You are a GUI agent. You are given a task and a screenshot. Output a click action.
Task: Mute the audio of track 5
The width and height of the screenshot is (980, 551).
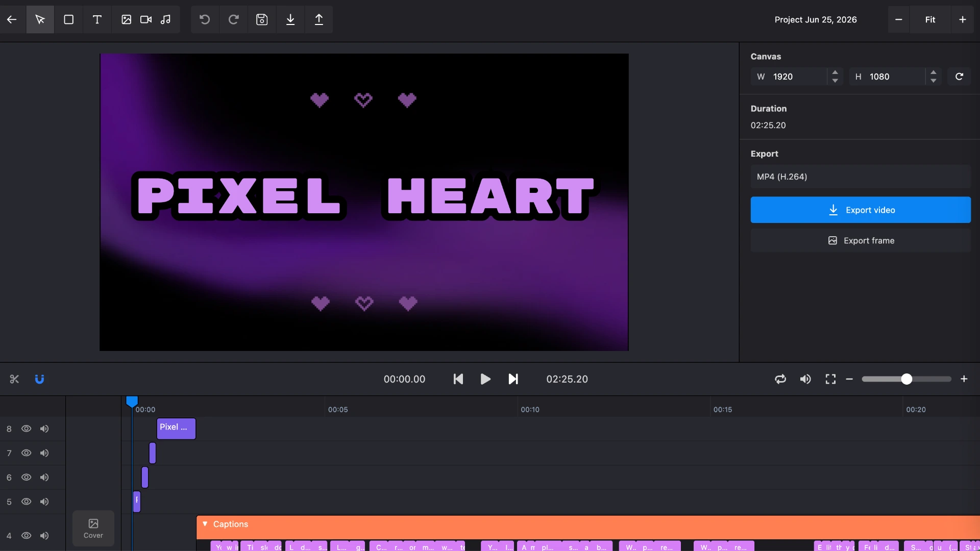[44, 502]
